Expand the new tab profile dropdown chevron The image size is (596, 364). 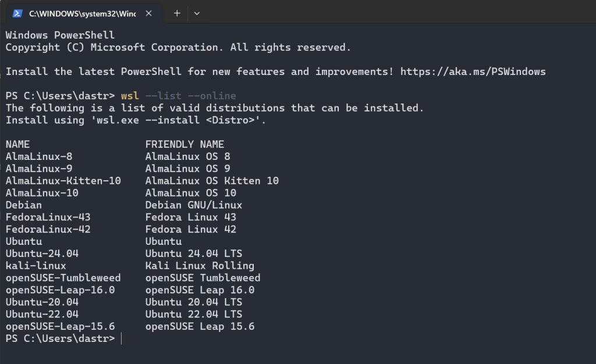click(x=197, y=13)
